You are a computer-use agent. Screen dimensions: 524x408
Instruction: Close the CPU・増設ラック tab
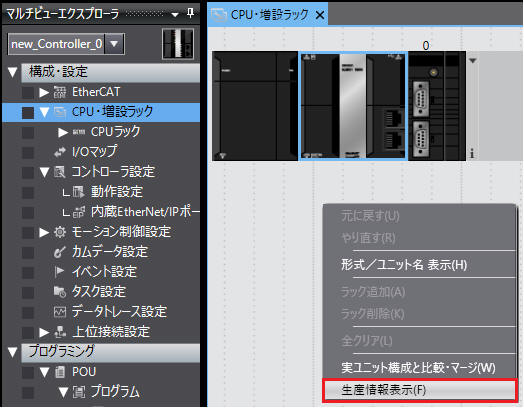320,15
